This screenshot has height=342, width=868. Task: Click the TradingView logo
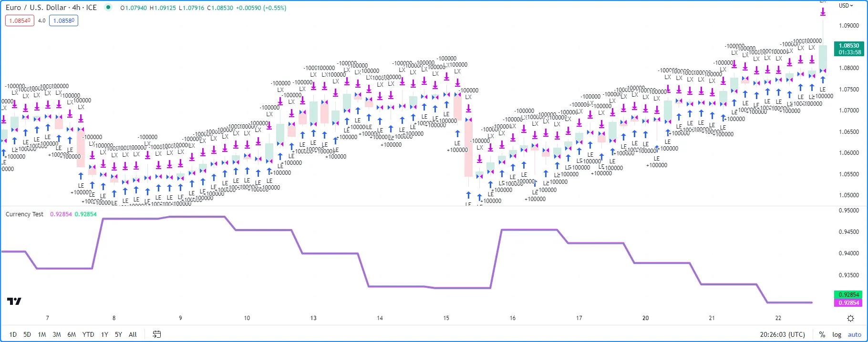click(x=14, y=301)
